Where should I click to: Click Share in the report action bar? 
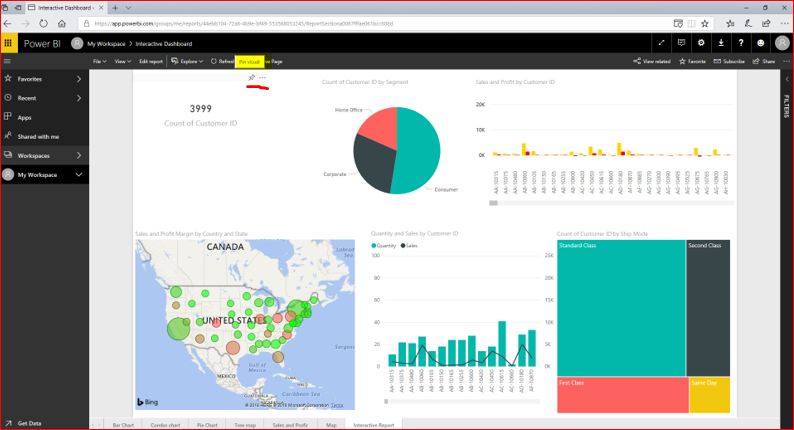click(764, 61)
